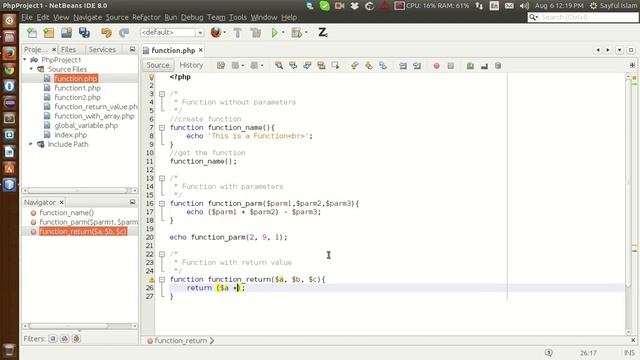Toggle the second Navigator filter button
The width and height of the screenshot is (640, 360).
[64, 338]
